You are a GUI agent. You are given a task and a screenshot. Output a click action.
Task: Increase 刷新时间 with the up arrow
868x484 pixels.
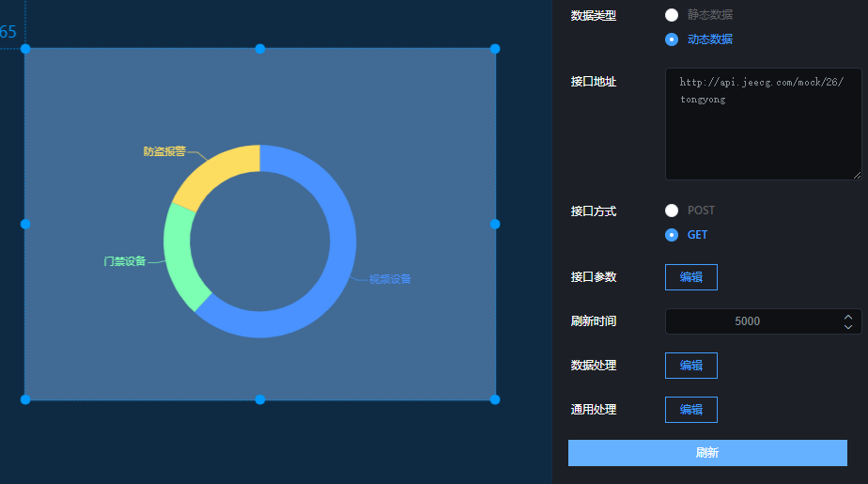pos(848,317)
